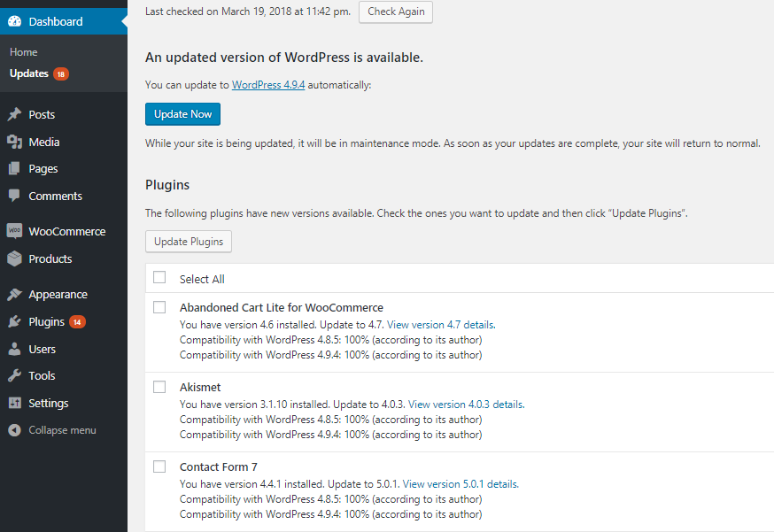The image size is (774, 532).
Task: Go to Home under Dashboard
Action: coord(24,52)
